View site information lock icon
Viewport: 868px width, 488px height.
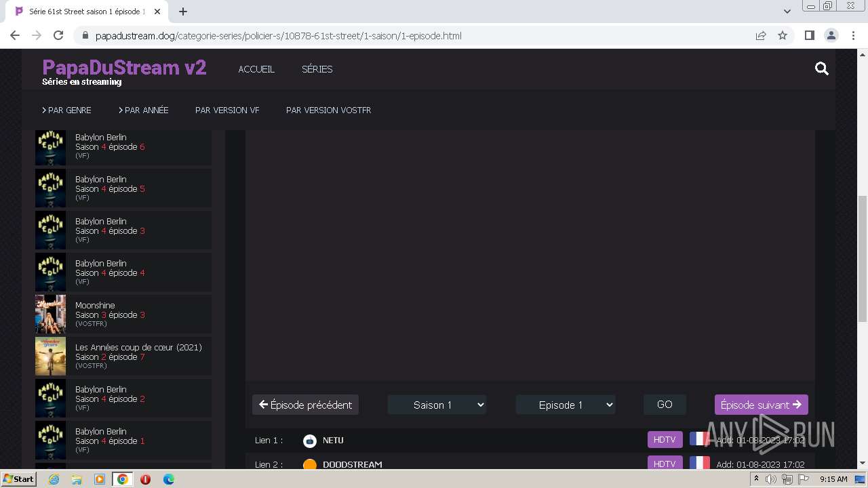coord(85,35)
